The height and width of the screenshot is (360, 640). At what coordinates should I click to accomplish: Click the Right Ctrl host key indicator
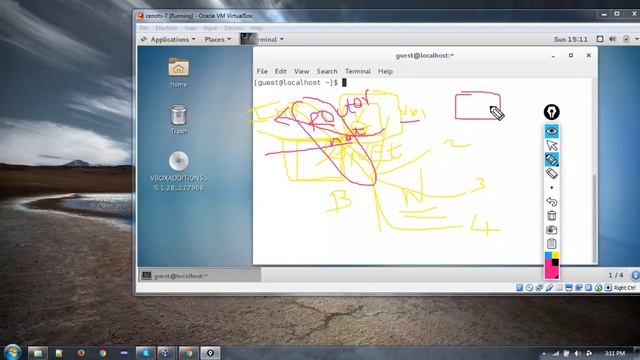(x=624, y=288)
